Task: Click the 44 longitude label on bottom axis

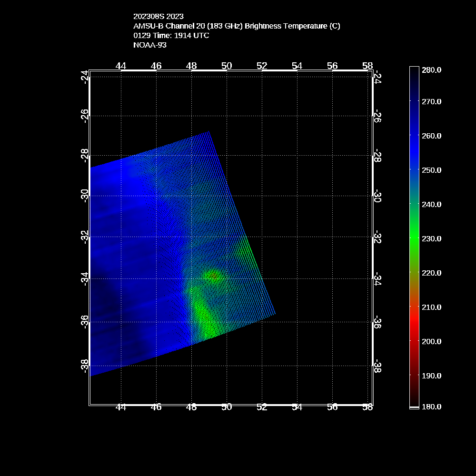Action: pyautogui.click(x=121, y=407)
